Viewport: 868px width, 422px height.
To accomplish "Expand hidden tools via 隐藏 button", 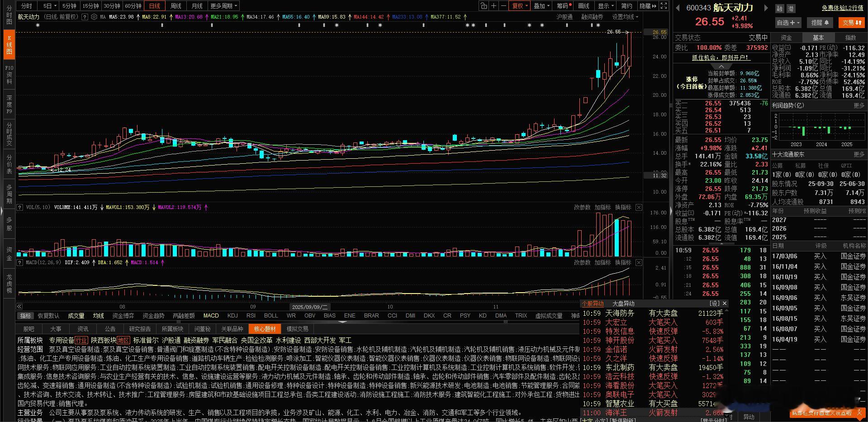I will tap(647, 6).
